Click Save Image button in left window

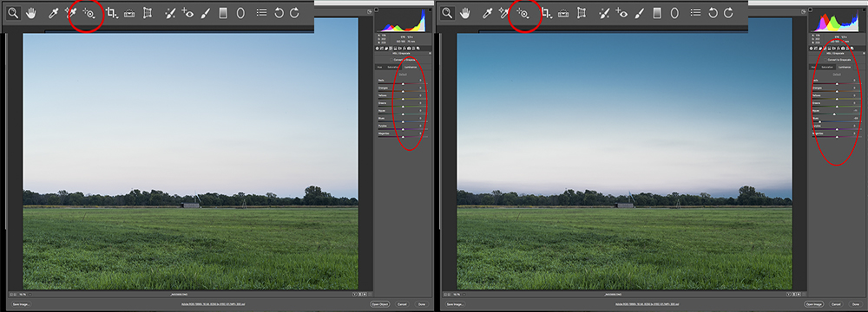(x=21, y=304)
